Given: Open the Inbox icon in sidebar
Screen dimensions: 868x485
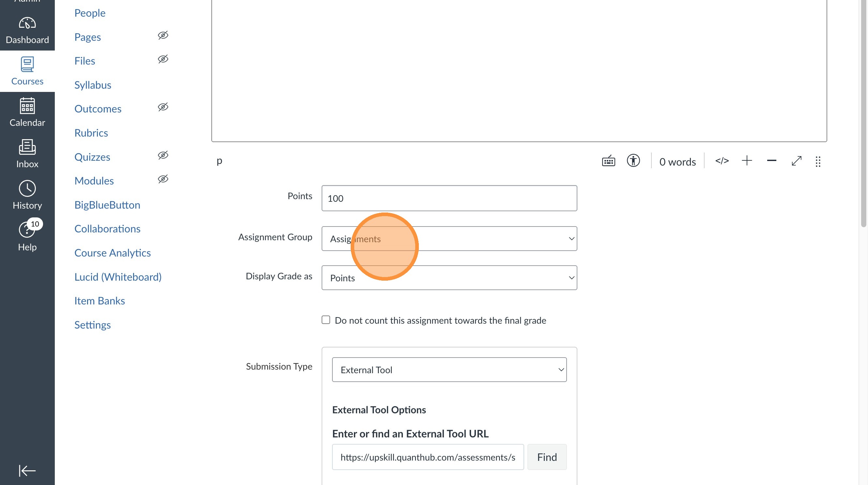Looking at the screenshot, I should tap(27, 154).
